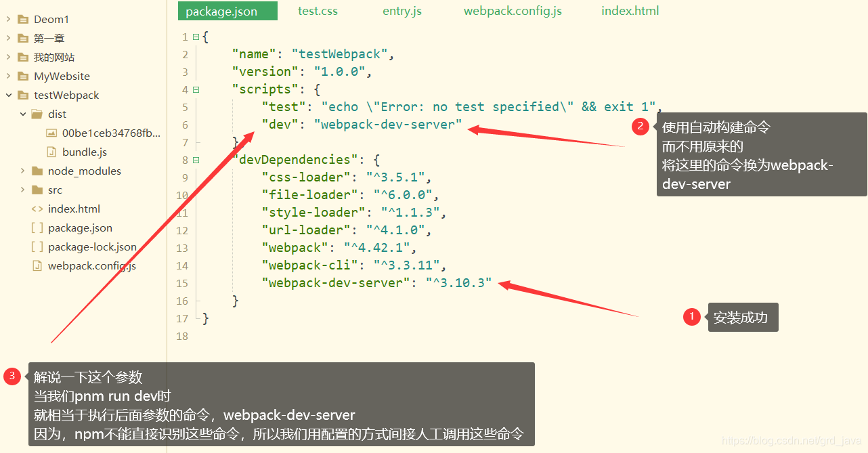
Task: Expand the 第一章 project folder
Action: 8,39
